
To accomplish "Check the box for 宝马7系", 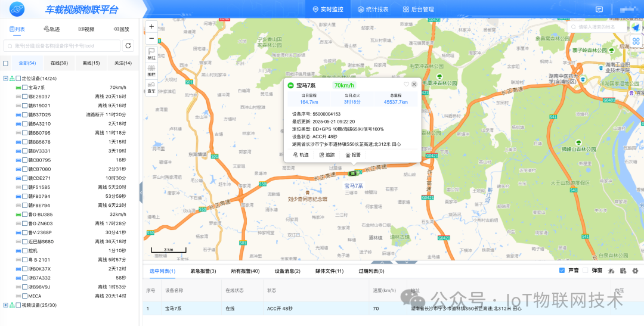I will tap(24, 88).
